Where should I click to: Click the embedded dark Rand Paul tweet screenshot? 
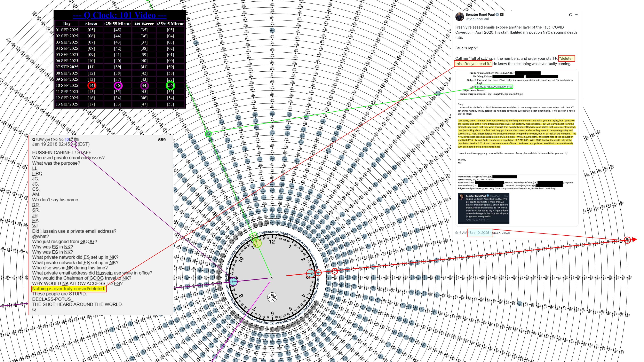tap(483, 208)
